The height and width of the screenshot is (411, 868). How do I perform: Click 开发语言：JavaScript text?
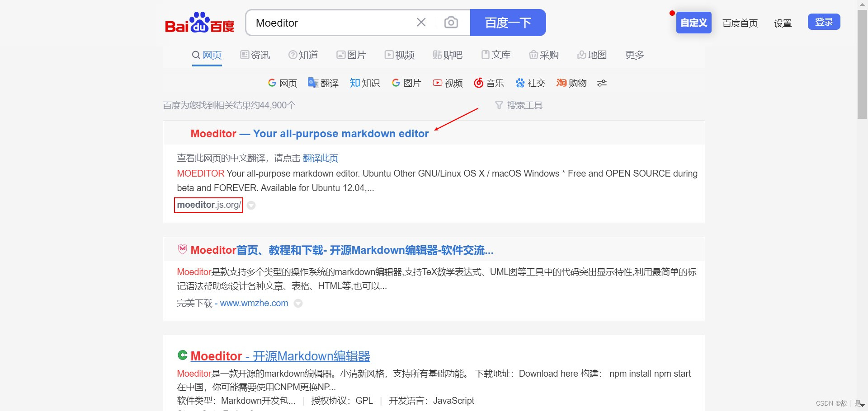[431, 401]
